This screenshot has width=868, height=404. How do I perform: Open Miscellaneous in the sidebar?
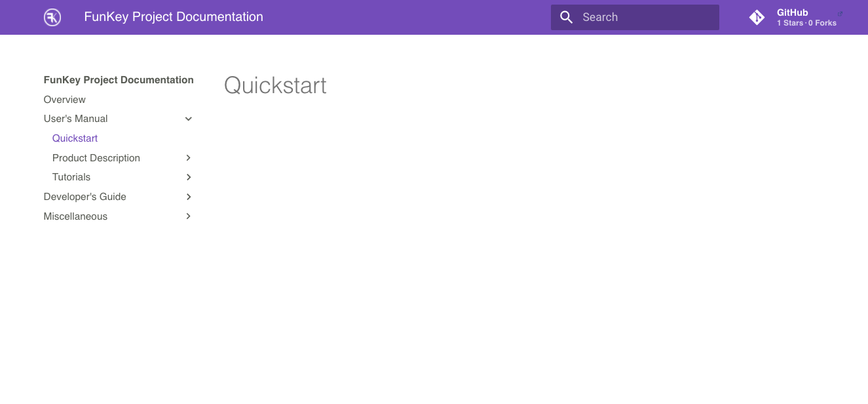tap(75, 216)
